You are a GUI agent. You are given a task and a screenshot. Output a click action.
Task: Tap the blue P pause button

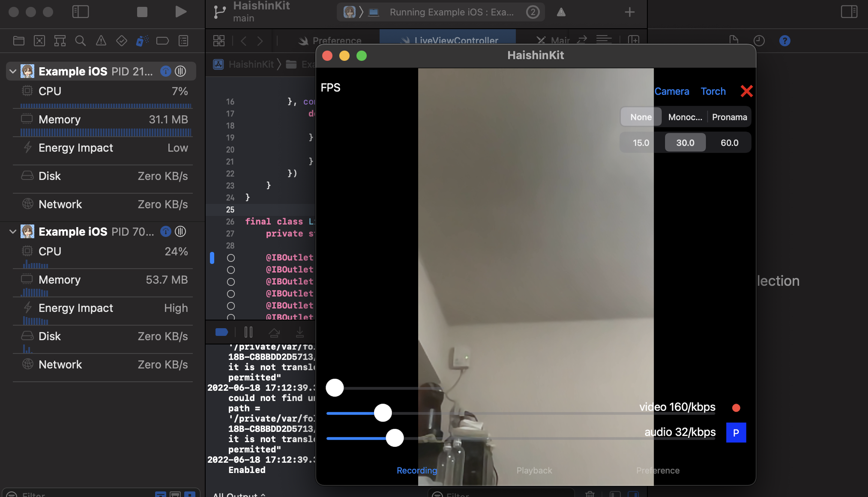736,433
